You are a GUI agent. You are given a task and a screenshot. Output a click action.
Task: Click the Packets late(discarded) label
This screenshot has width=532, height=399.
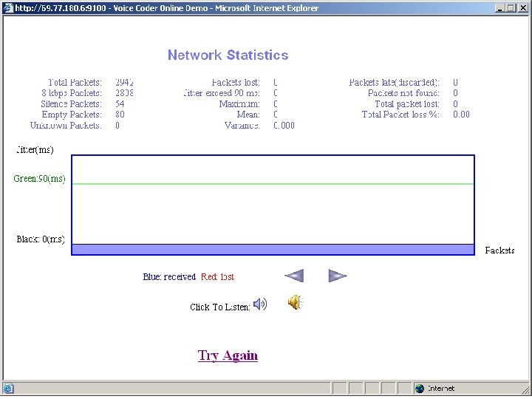395,82
